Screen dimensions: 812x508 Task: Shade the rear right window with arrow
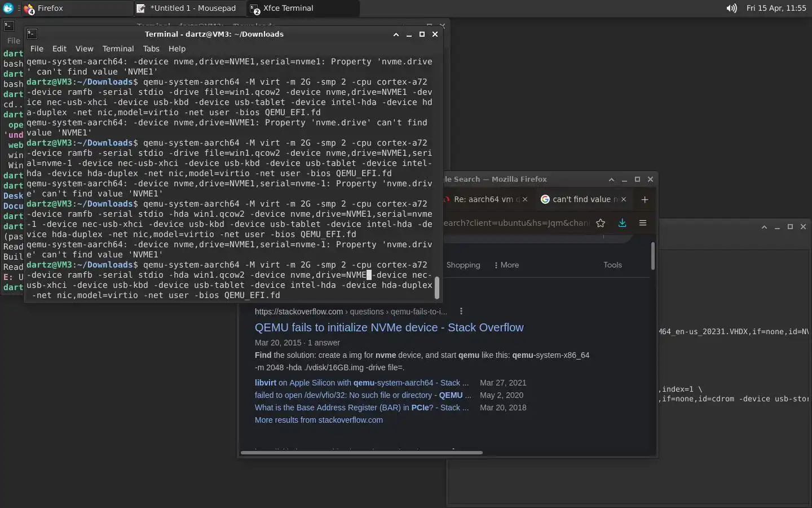click(x=764, y=227)
